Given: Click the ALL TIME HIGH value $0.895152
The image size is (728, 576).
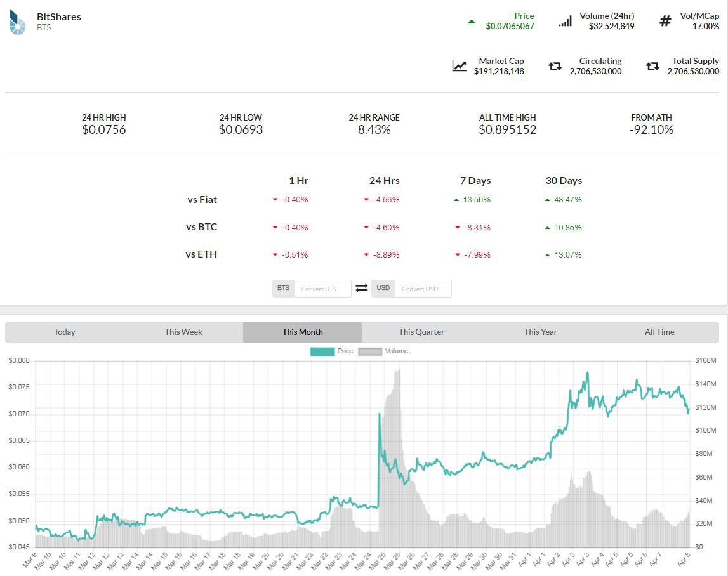Looking at the screenshot, I should click(x=508, y=130).
